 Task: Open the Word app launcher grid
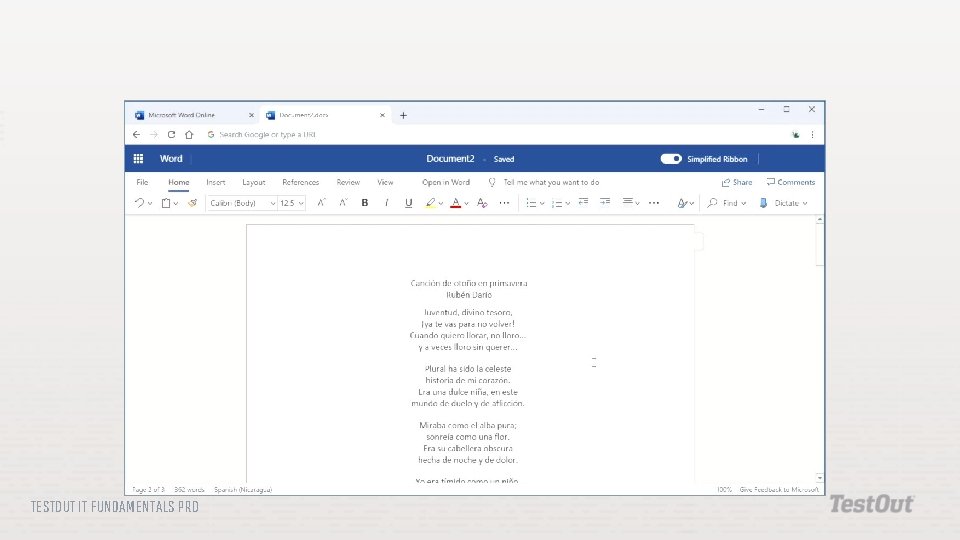pos(138,159)
